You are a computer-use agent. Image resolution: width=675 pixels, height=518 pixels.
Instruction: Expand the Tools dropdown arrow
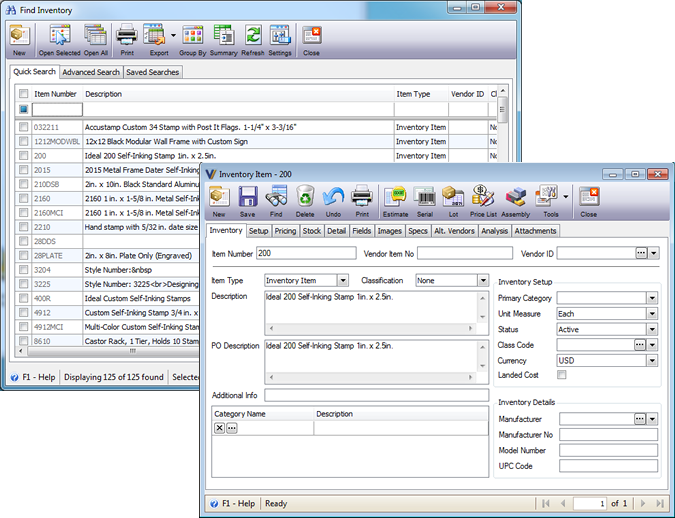[566, 197]
